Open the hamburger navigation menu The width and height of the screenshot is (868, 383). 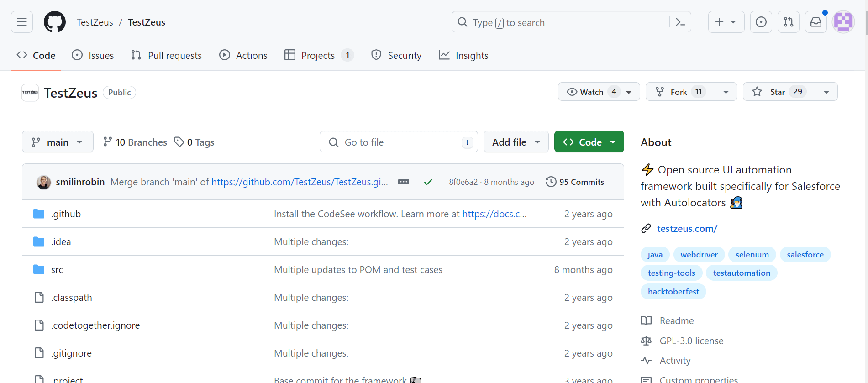[x=22, y=22]
